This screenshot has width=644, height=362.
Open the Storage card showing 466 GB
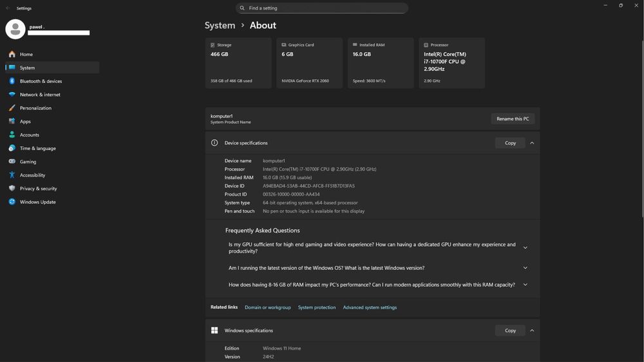click(239, 63)
